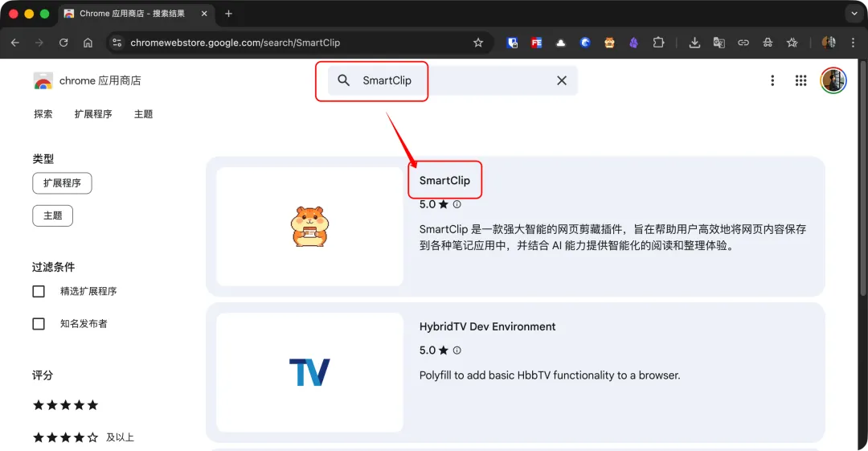868x451 pixels.
Task: Select the four stars 及以上 rating filter
Action: pos(83,437)
